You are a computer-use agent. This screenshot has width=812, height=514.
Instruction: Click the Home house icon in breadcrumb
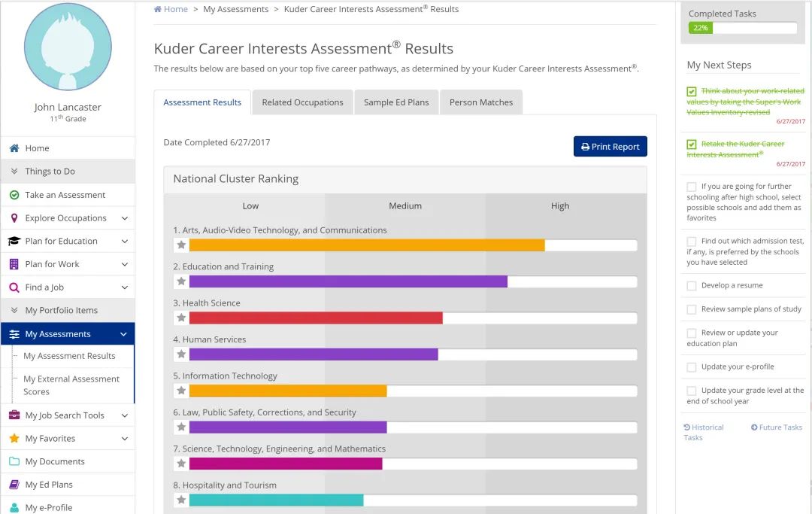(158, 9)
